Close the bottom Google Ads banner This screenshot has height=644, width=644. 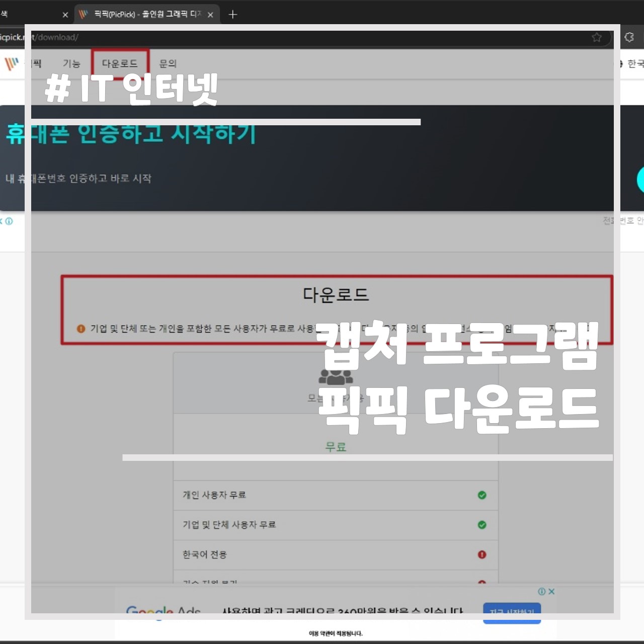pyautogui.click(x=551, y=592)
